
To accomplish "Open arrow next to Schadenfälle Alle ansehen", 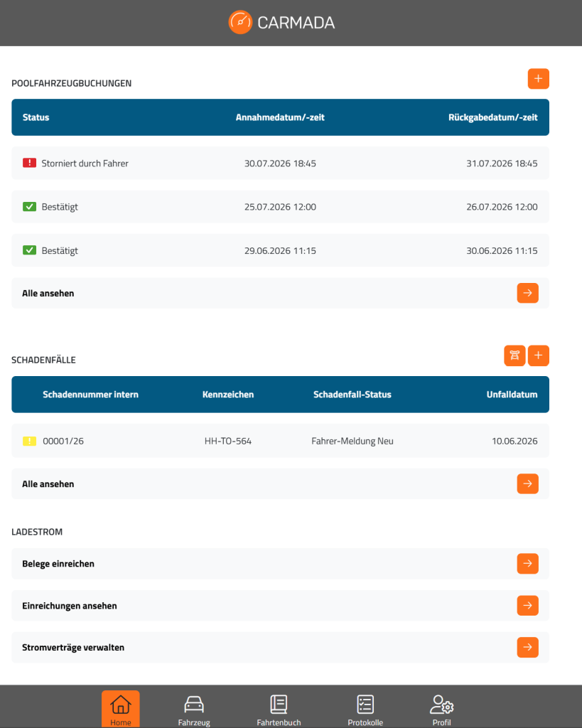I will pos(528,483).
